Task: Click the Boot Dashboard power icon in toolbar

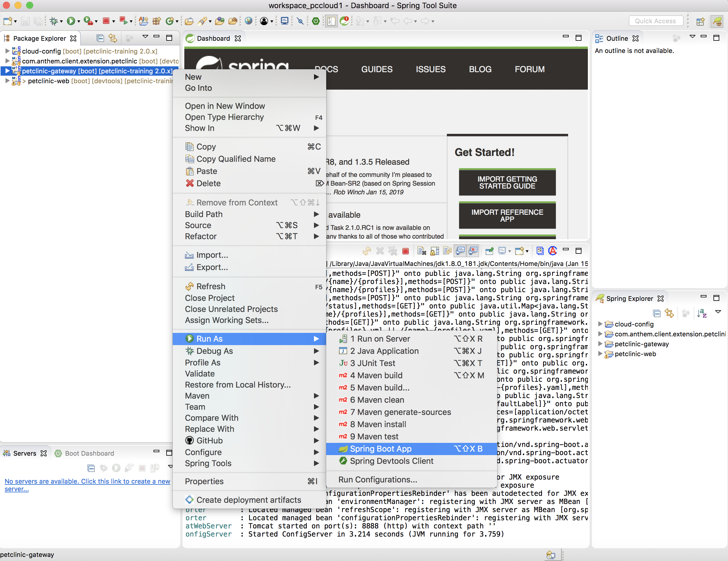Action: (x=315, y=21)
